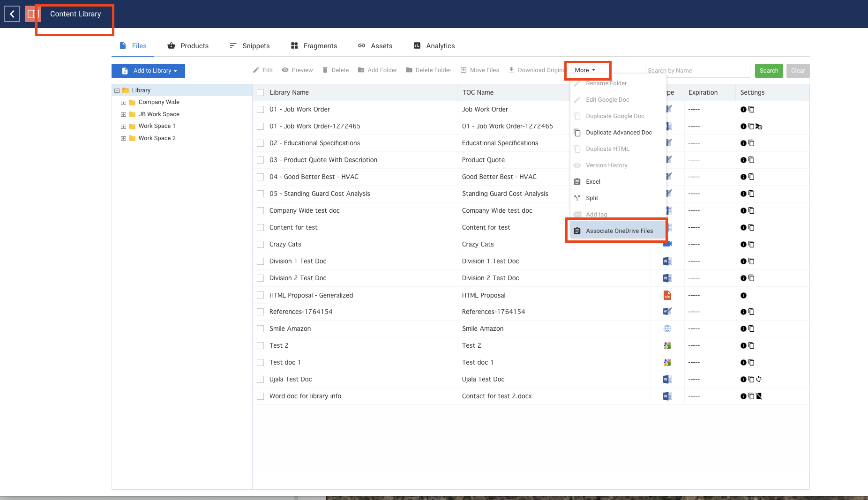Select the Smile Amazon row checkbox
The height and width of the screenshot is (500, 868).
[x=261, y=328]
